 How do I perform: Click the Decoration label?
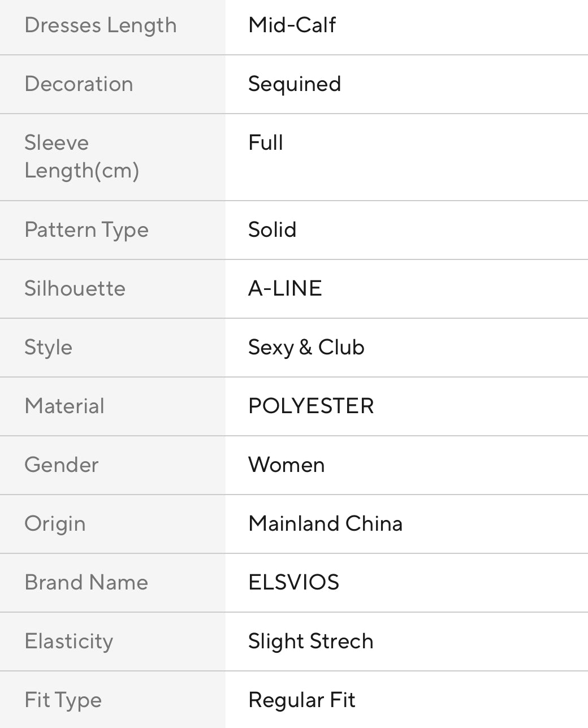pyautogui.click(x=79, y=84)
